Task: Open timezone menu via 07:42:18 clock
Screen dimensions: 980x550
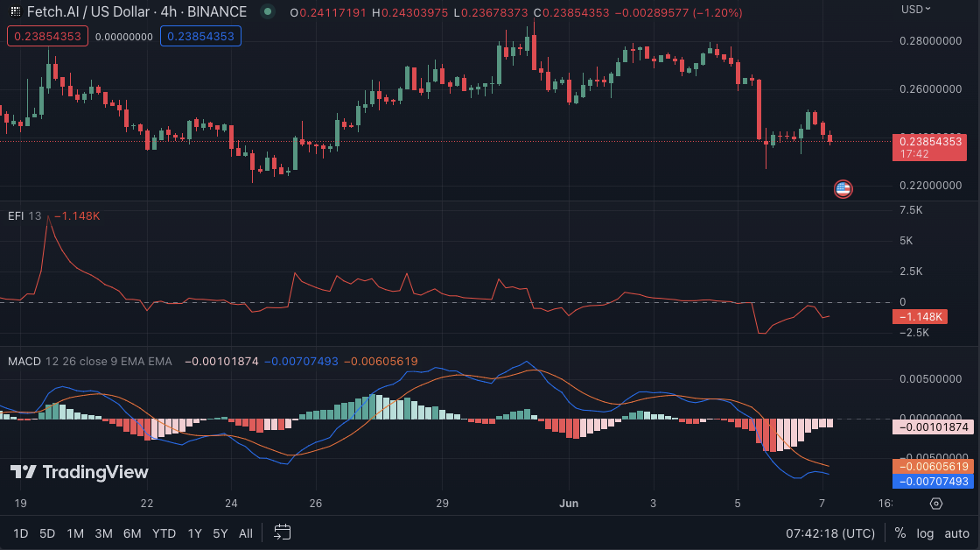Action: 829,532
